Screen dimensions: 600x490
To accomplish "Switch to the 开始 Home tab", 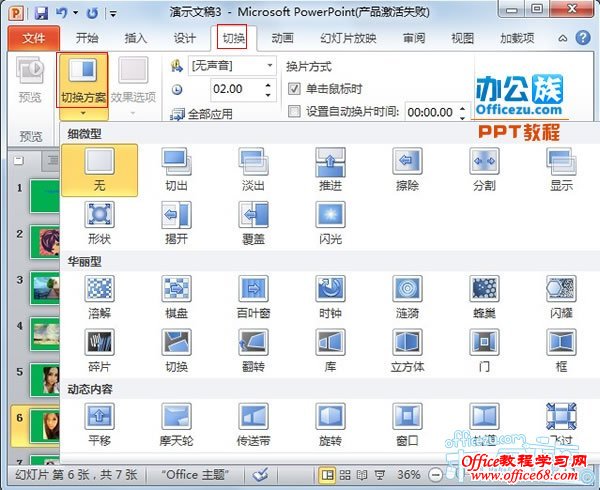I will click(87, 38).
